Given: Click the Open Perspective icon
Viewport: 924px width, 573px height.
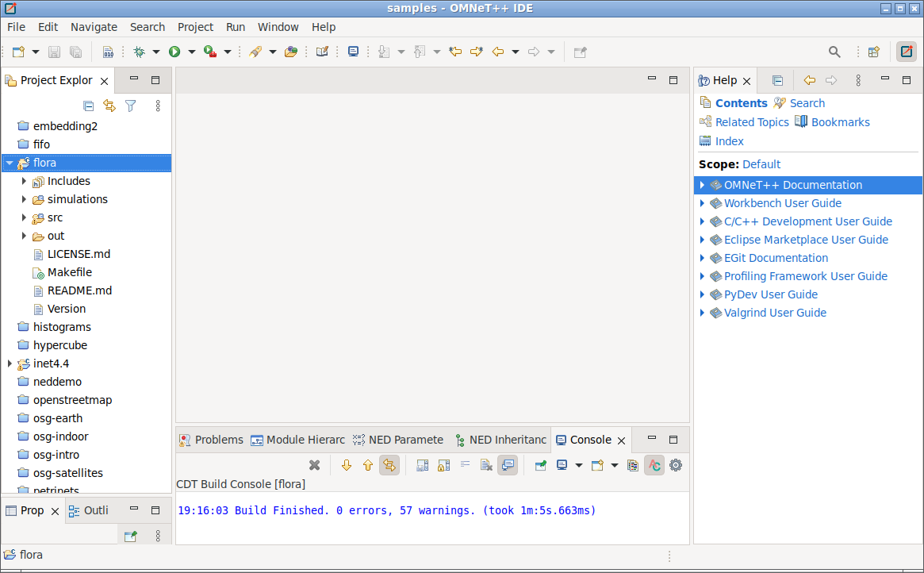Looking at the screenshot, I should point(874,52).
